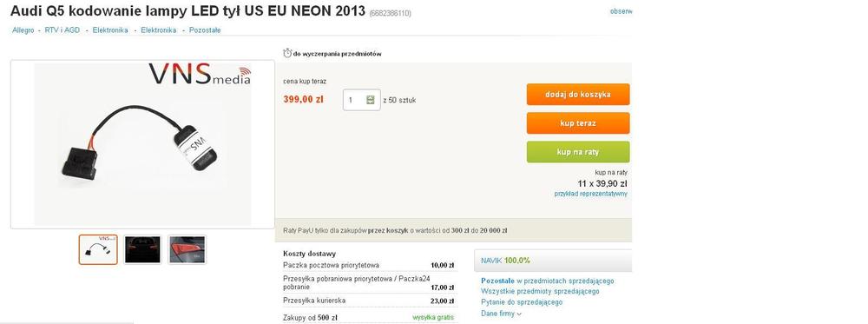Click the main product image of the cable
Image resolution: width=868 pixels, height=324 pixels.
tap(143, 144)
